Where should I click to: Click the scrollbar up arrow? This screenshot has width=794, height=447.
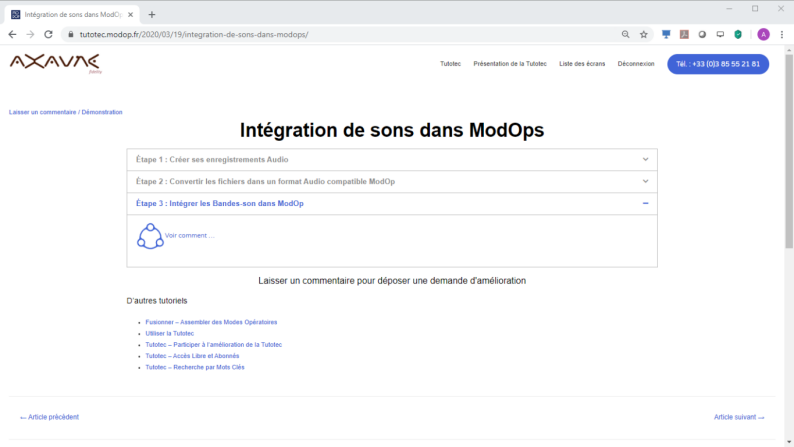(789, 50)
